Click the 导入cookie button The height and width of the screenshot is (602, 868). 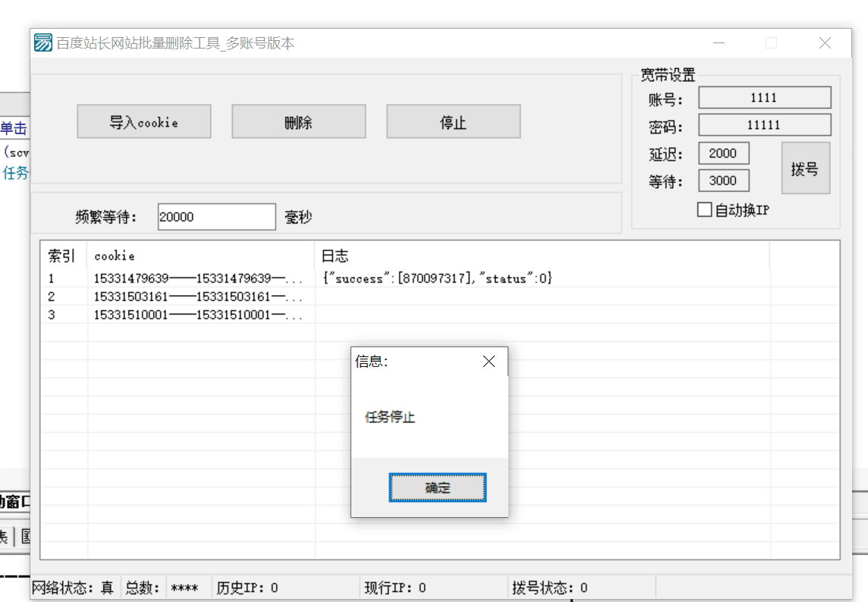(x=144, y=122)
